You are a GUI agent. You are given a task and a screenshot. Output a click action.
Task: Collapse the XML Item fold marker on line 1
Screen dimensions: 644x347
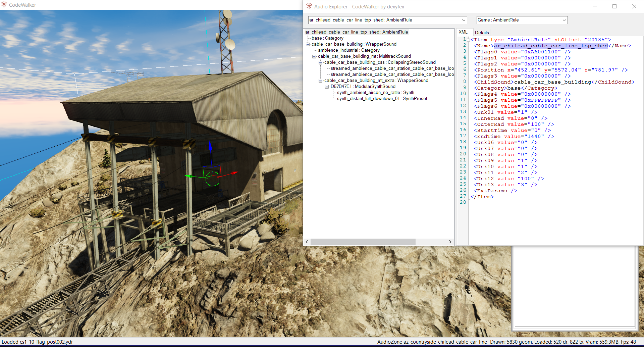(x=469, y=40)
